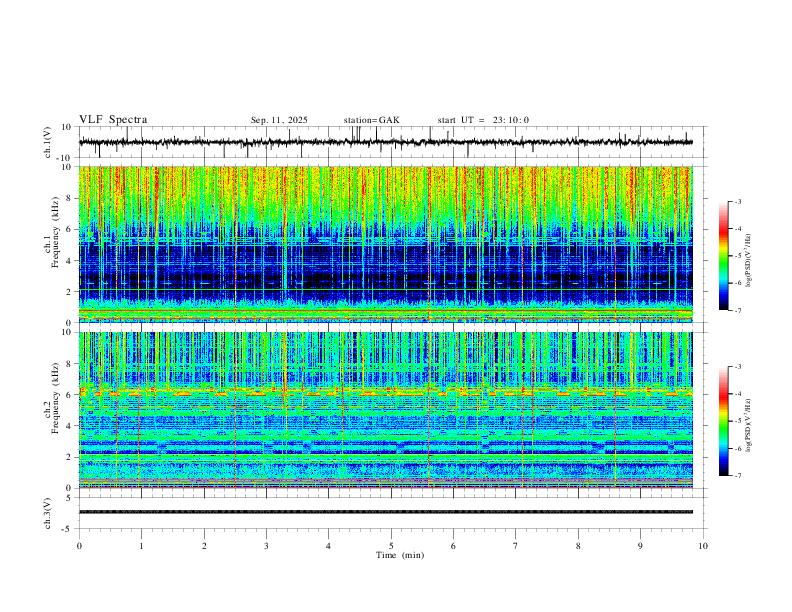Select the ch.1 colorbar "log(PSD)(V²/Hz)" label

click(748, 260)
